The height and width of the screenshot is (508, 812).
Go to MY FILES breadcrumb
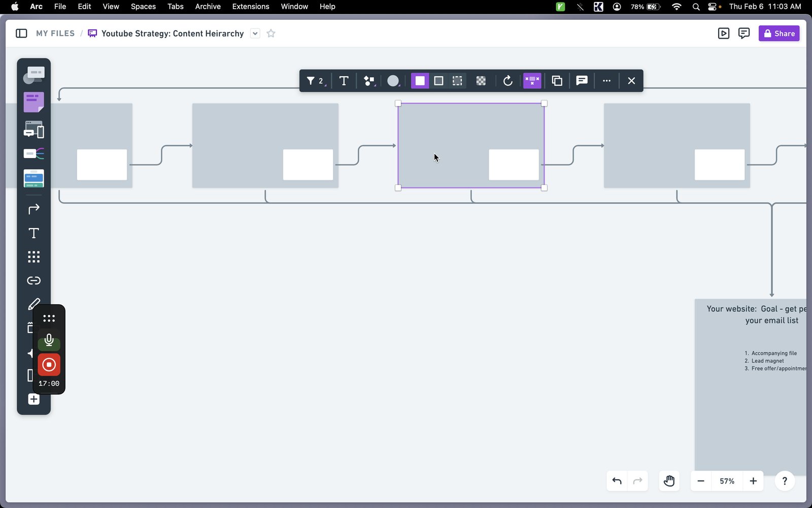tap(55, 34)
